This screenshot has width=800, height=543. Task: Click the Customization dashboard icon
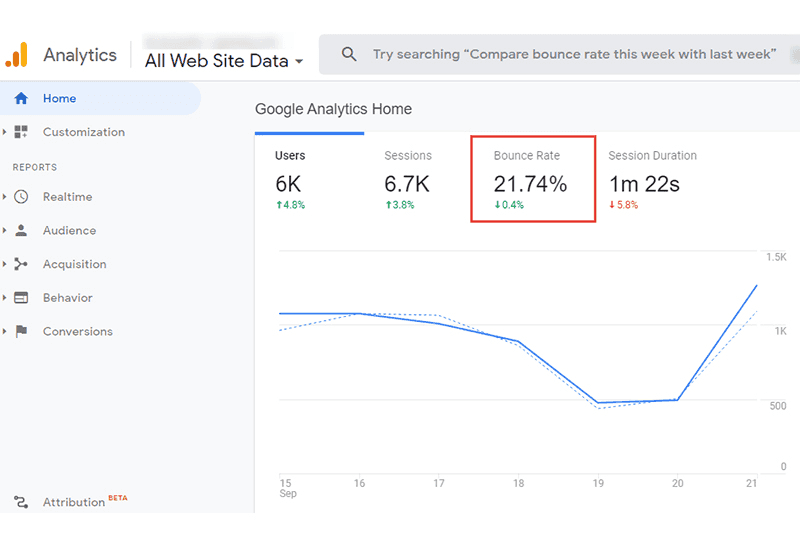click(21, 132)
